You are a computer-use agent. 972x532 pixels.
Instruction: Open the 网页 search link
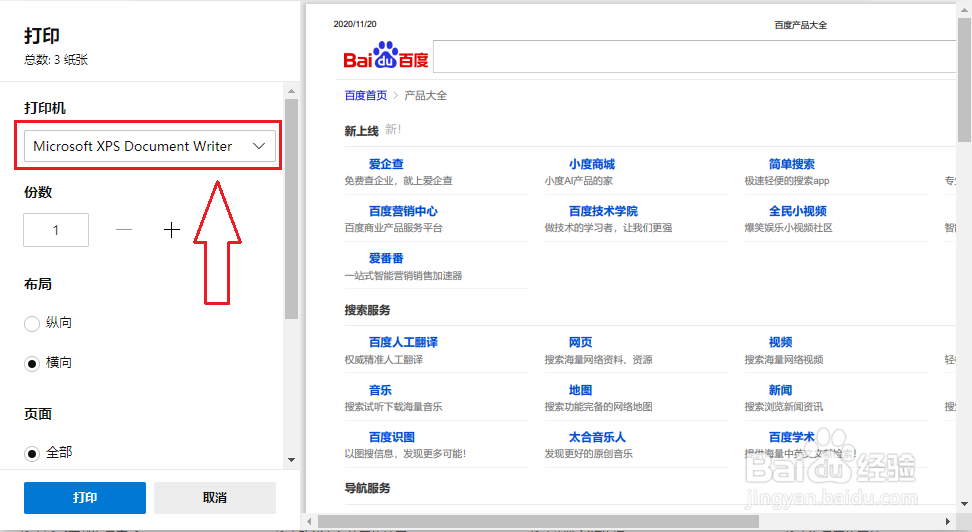click(x=580, y=342)
